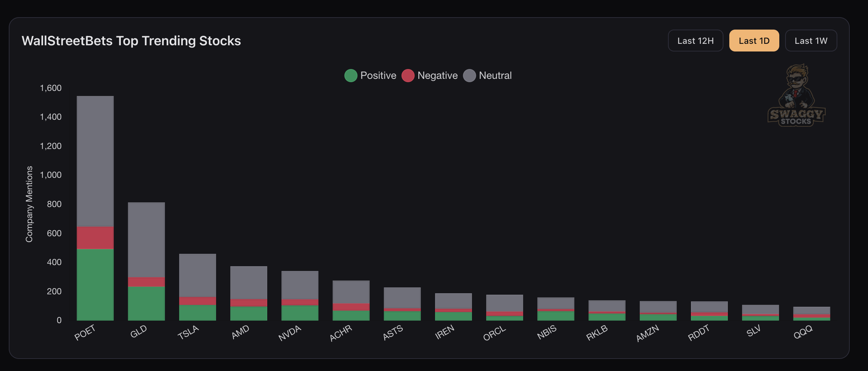Click the ASTS neutral bar segment
The width and height of the screenshot is (868, 371).
click(x=402, y=298)
